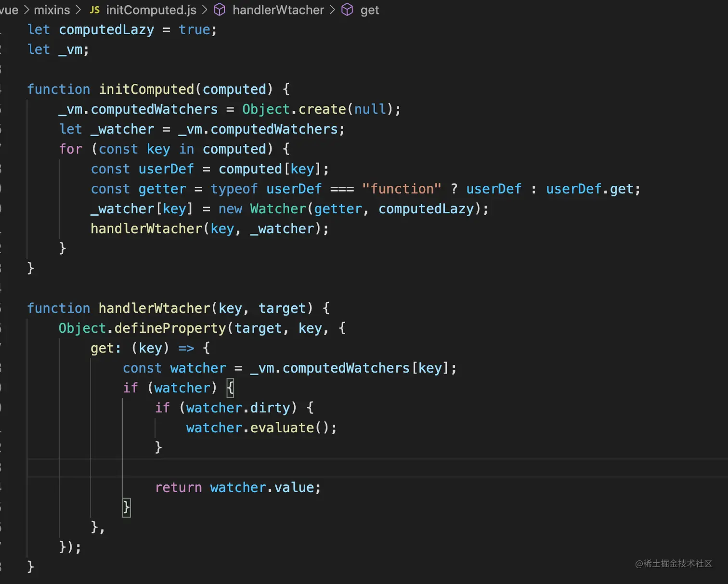Expand chevron after handlerWtacher breadcrumb
The image size is (728, 584).
pyautogui.click(x=332, y=10)
